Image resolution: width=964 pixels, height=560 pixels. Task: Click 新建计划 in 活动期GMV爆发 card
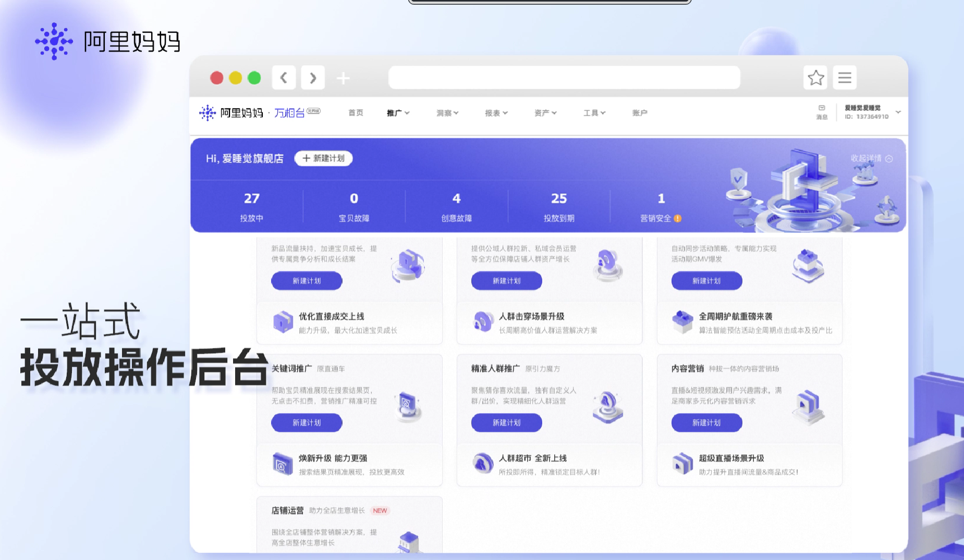[706, 281]
